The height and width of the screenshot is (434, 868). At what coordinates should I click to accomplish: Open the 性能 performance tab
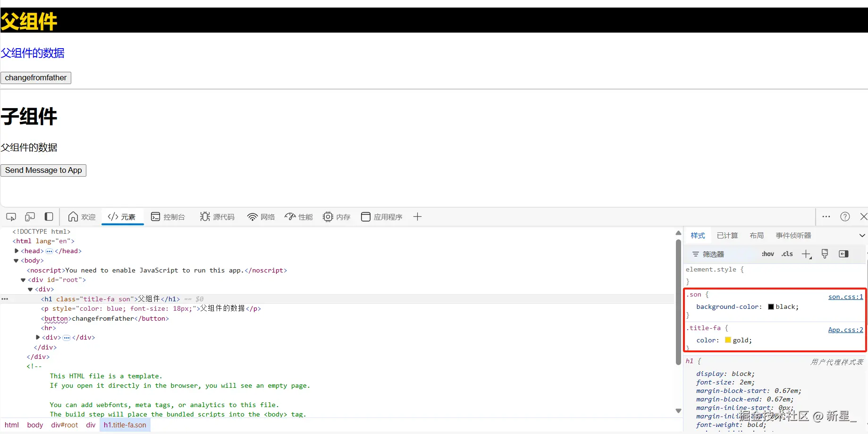(x=299, y=217)
